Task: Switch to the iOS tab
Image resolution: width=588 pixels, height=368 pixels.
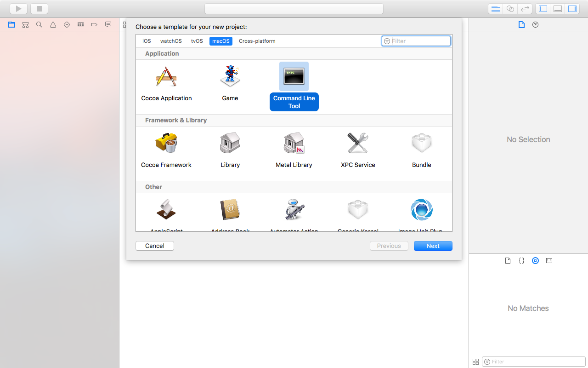Action: [146, 41]
